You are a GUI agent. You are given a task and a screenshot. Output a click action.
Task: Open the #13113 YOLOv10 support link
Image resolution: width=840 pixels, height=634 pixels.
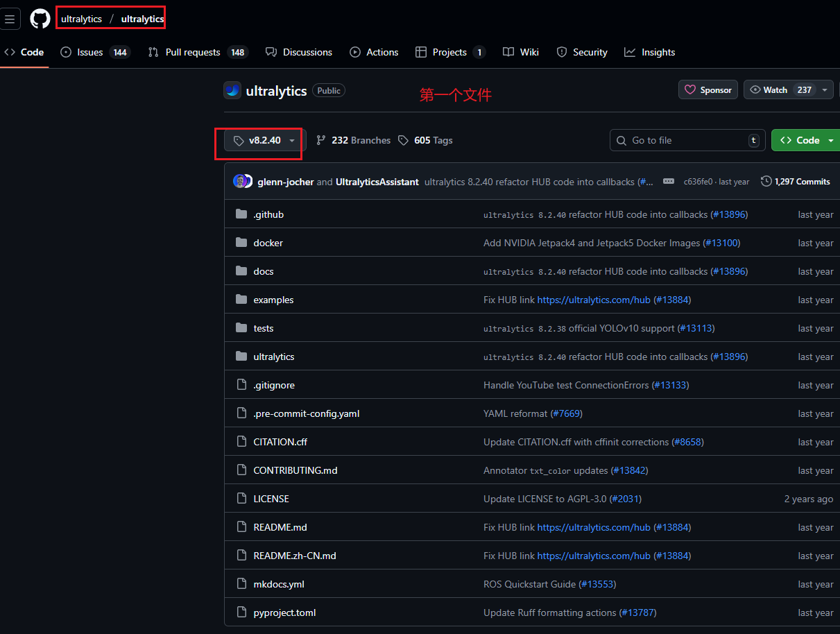tap(696, 328)
